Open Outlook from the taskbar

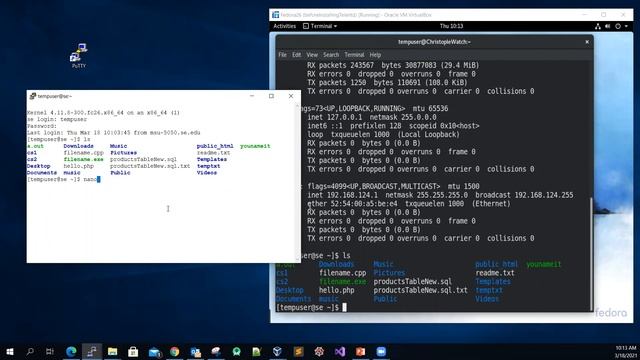196,351
